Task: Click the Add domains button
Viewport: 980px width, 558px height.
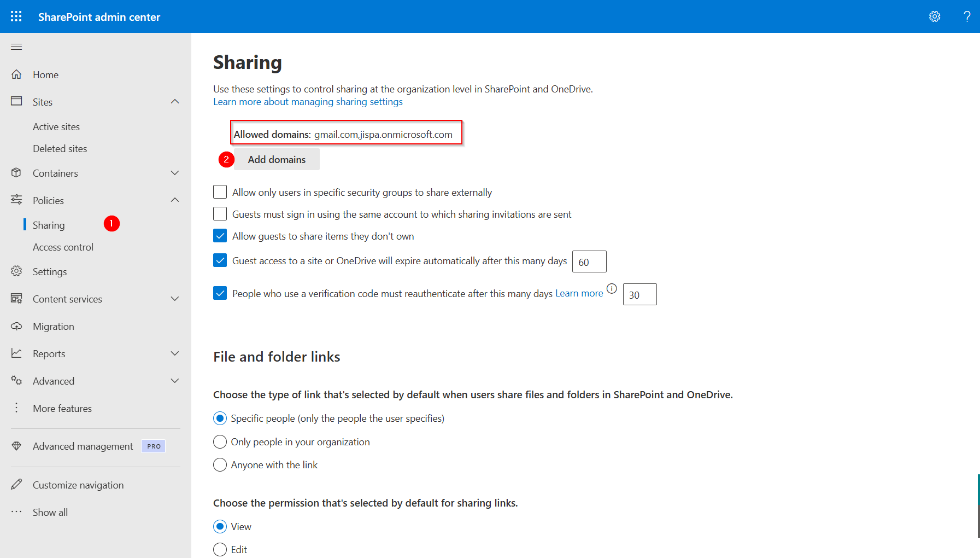Action: pos(277,159)
